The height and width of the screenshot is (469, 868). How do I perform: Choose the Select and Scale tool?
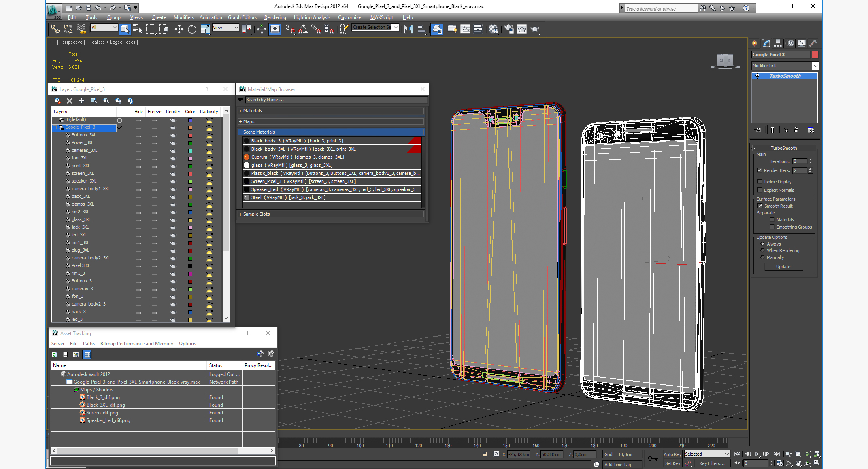click(205, 29)
